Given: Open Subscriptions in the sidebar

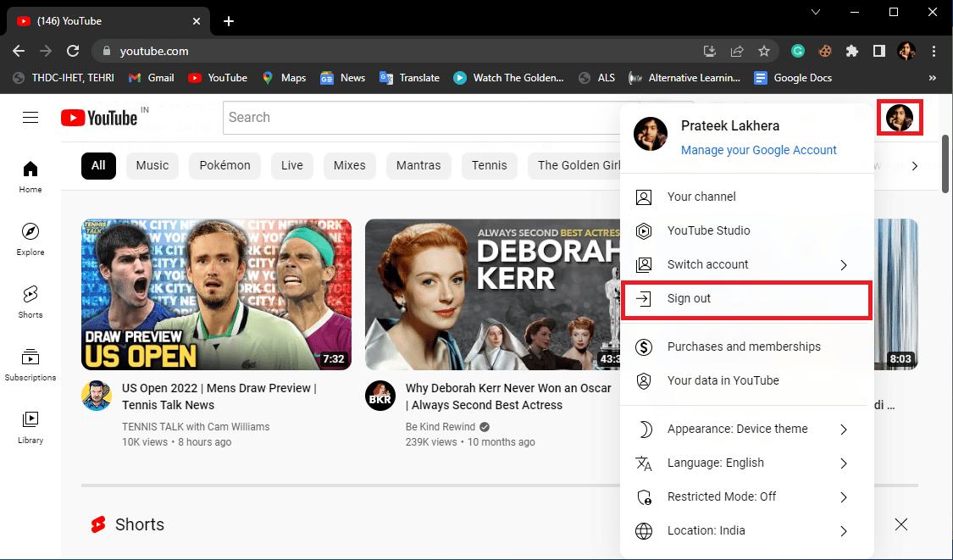Looking at the screenshot, I should (30, 365).
